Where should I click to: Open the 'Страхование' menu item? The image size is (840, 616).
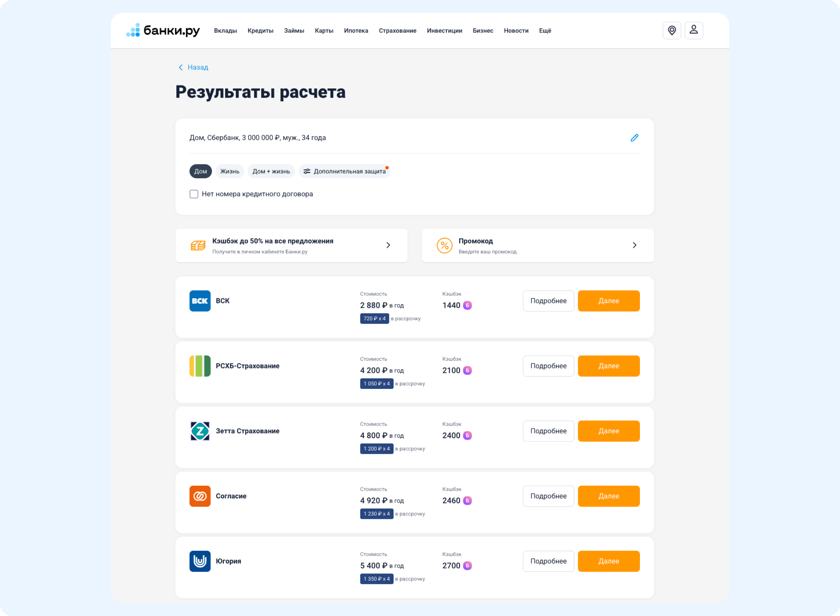coord(397,31)
